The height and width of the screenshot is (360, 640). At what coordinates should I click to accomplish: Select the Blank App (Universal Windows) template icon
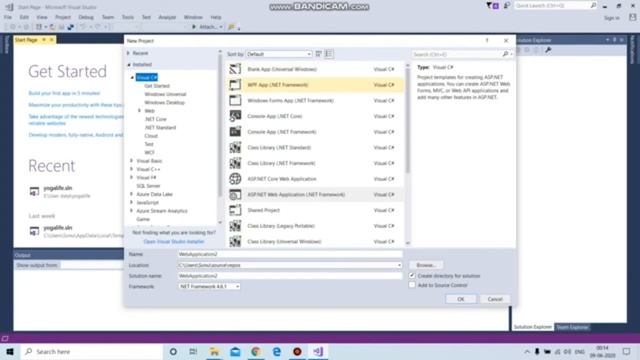[x=235, y=69]
